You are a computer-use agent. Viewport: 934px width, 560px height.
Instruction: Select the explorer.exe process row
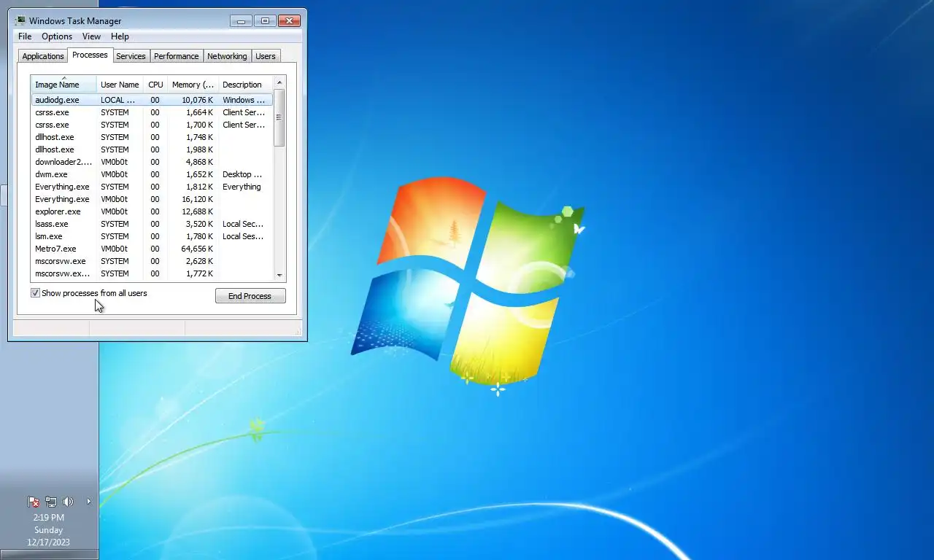pyautogui.click(x=152, y=211)
